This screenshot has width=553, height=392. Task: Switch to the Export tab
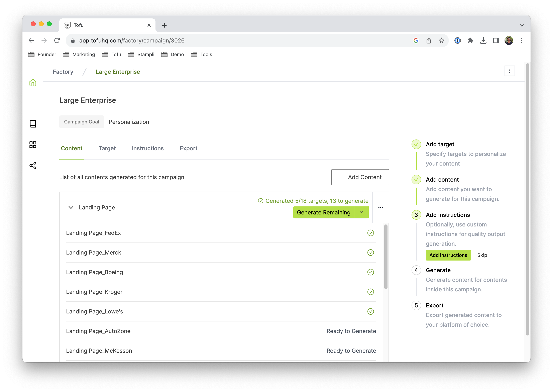(x=188, y=148)
